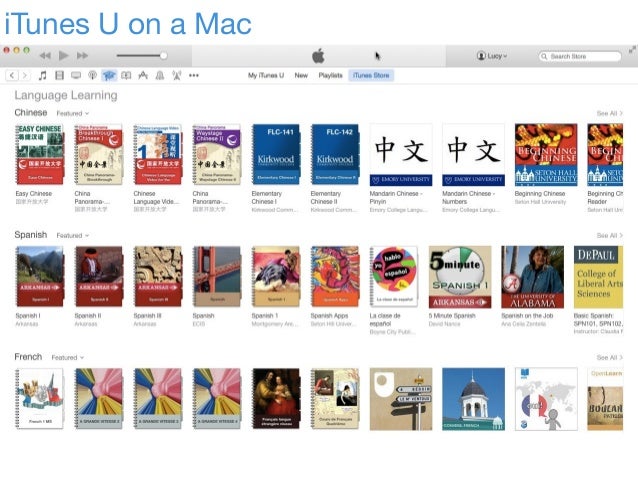The image size is (638, 479).
Task: Open the Chinese Language Video course cover
Action: [157, 154]
